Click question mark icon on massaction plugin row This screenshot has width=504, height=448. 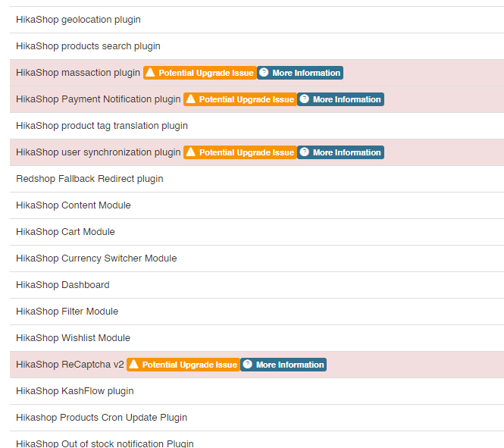coord(264,73)
